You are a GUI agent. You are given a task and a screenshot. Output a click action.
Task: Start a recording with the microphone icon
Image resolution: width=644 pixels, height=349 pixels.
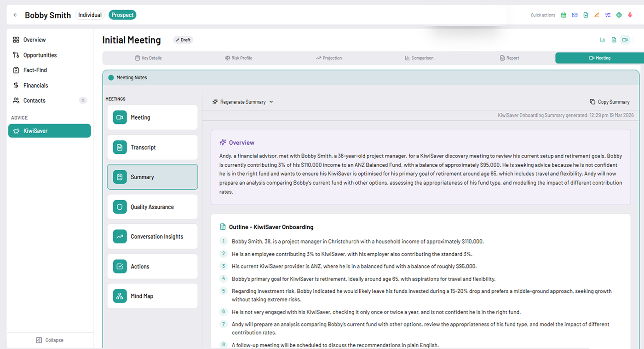pyautogui.click(x=630, y=15)
